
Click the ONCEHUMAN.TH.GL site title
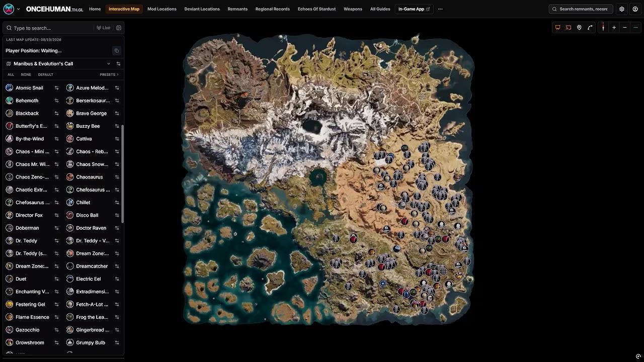(x=55, y=9)
